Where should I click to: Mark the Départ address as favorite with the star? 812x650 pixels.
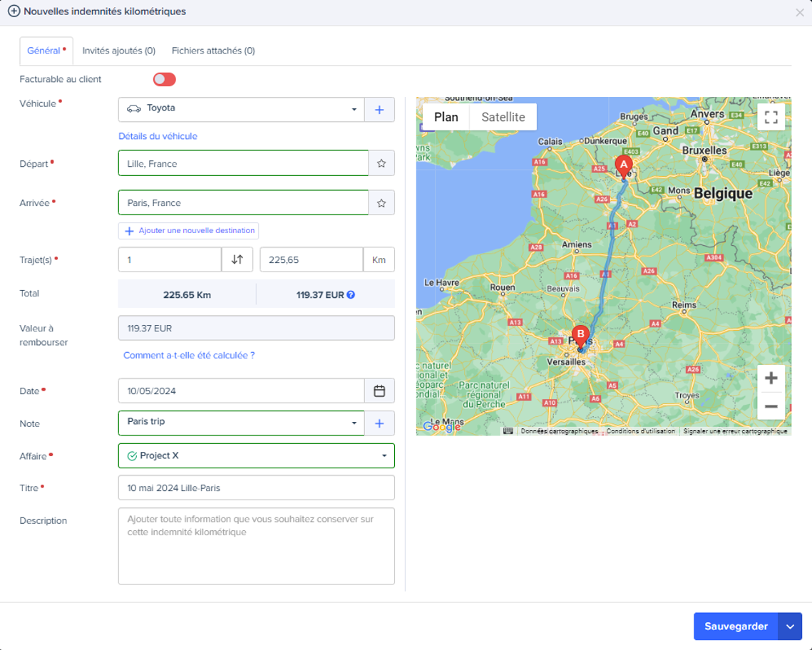381,163
